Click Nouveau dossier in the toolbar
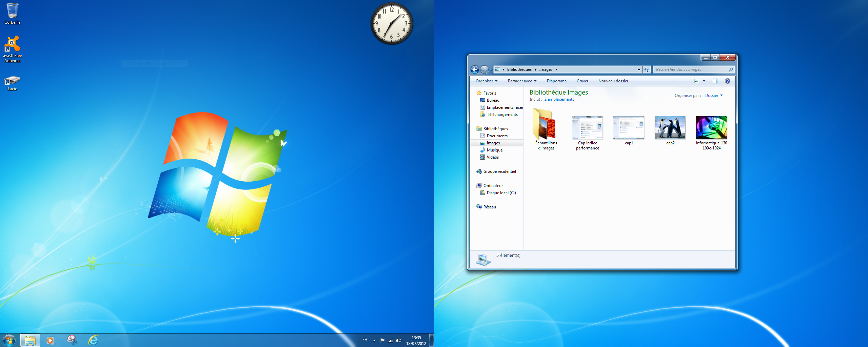This screenshot has width=868, height=347. 613,81
